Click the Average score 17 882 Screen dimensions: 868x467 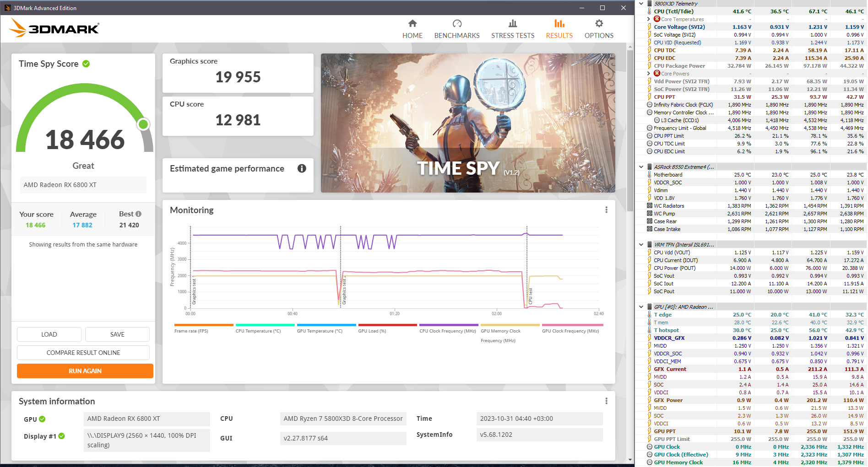82,225
